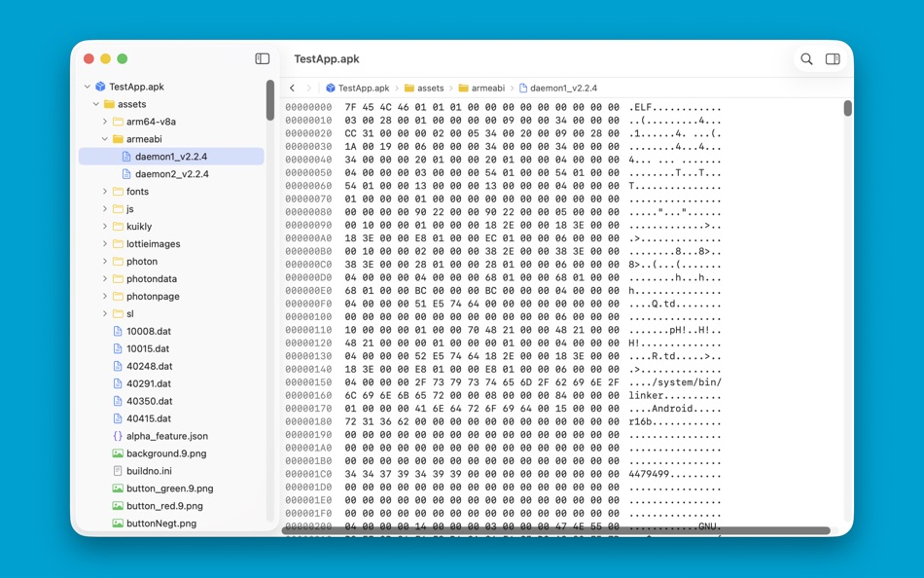
Task: Click hex offset 00000000
Action: point(308,107)
